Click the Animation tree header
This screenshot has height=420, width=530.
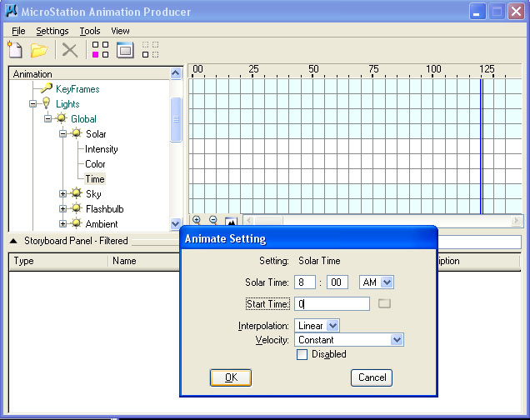point(89,73)
